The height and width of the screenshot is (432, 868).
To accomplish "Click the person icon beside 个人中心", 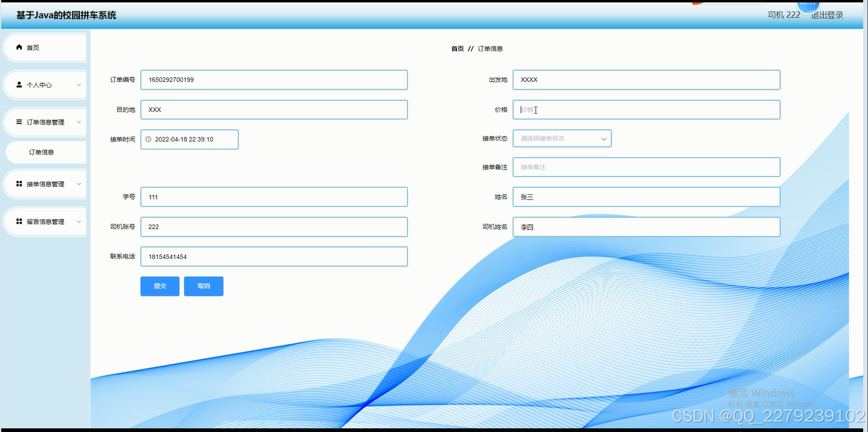I will point(19,85).
